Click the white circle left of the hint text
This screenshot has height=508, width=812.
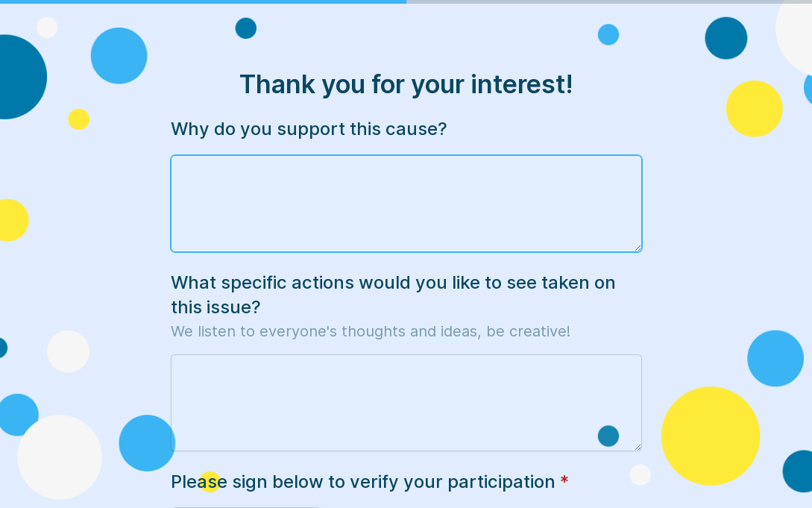(x=68, y=351)
